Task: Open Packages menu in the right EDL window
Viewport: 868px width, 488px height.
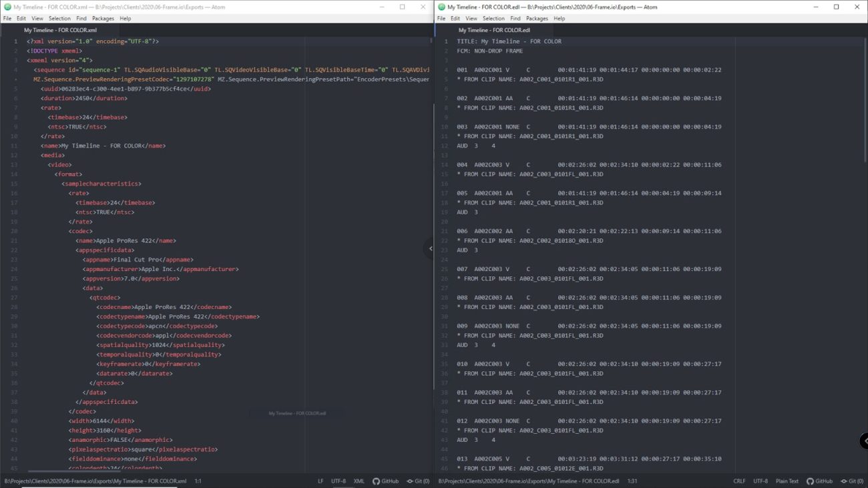Action: click(x=537, y=19)
